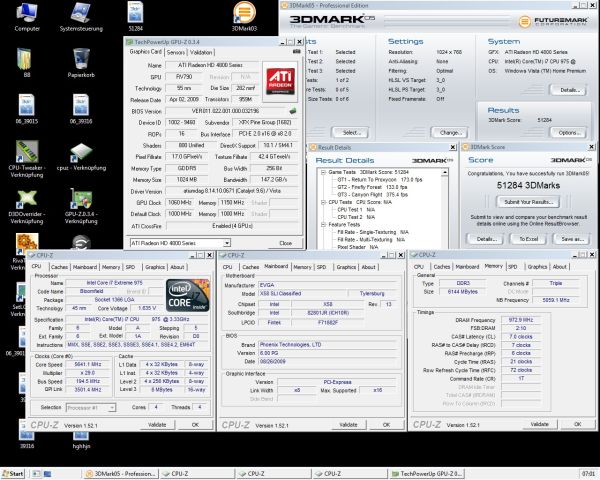This screenshot has height=480, width=600.
Task: Collapse the Feature Tests tree node
Action: click(323, 225)
